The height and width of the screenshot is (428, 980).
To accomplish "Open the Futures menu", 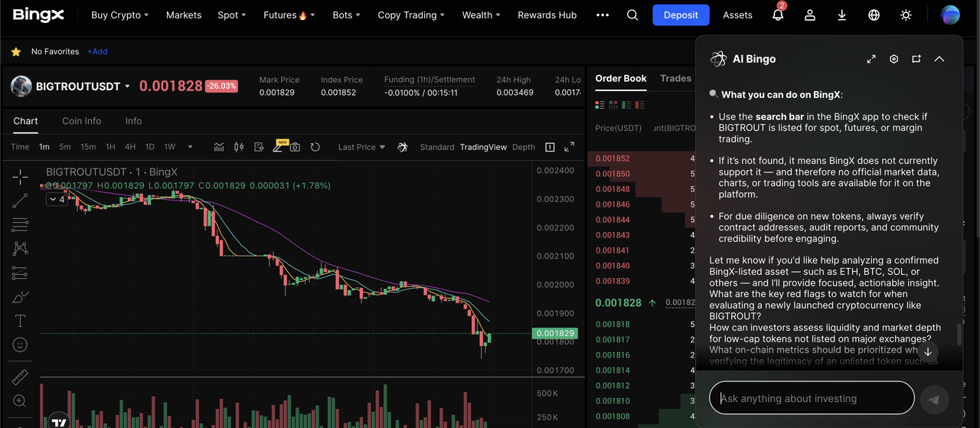I will [285, 15].
